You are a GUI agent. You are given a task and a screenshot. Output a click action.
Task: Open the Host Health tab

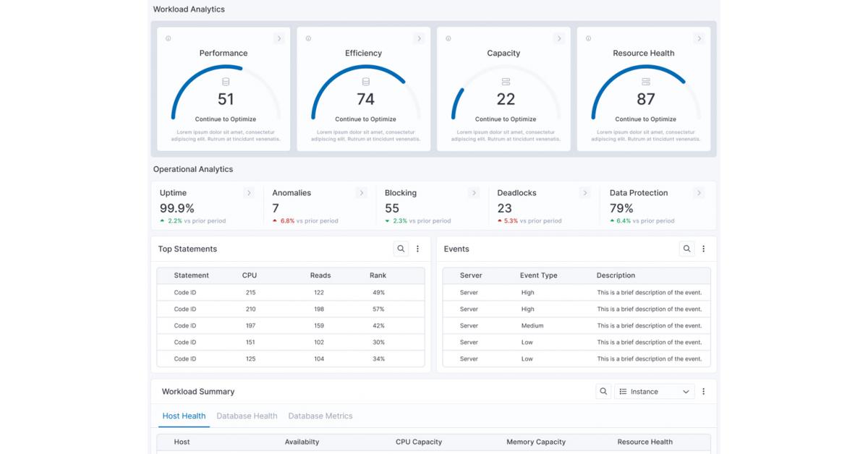pos(184,416)
